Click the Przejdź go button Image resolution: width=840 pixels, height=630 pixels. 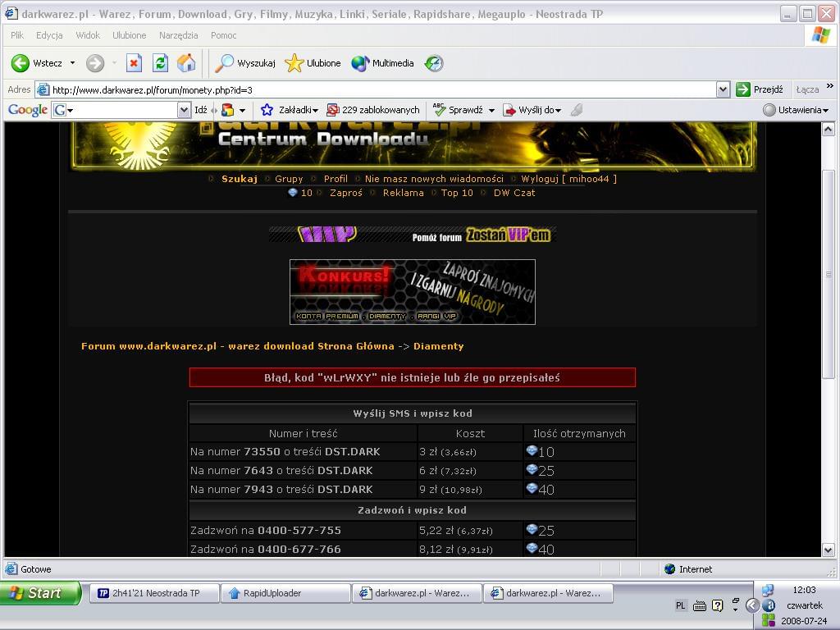(x=760, y=89)
